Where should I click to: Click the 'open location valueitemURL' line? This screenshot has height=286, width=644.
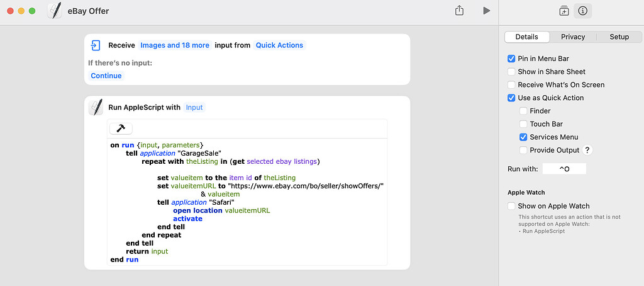tap(221, 210)
